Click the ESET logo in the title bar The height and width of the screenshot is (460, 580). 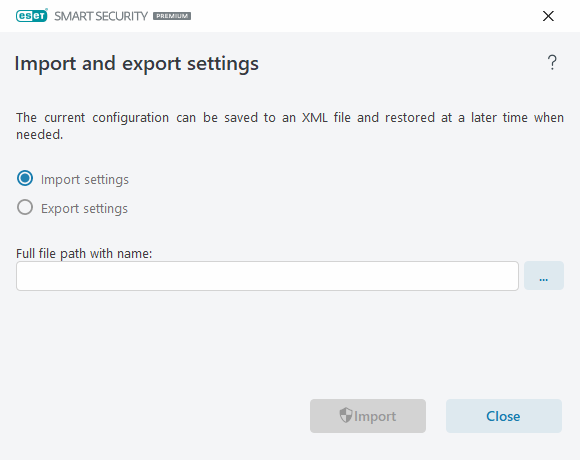31,16
